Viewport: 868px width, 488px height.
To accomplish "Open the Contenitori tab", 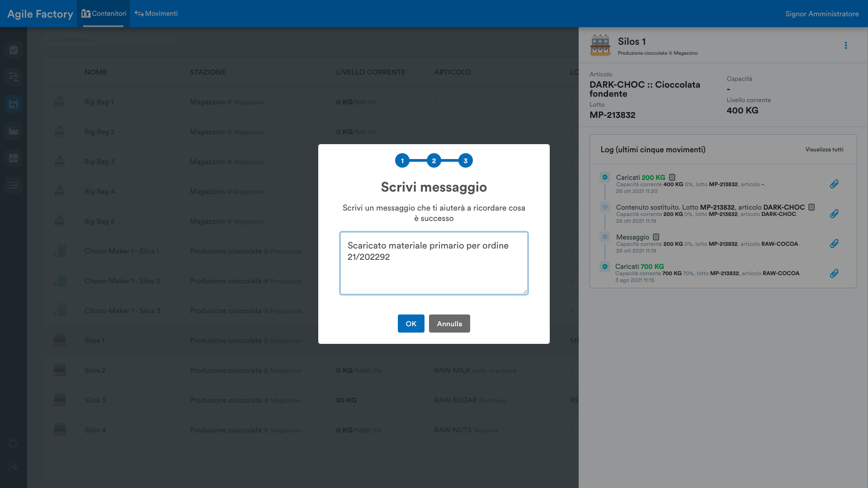I will coord(104,14).
